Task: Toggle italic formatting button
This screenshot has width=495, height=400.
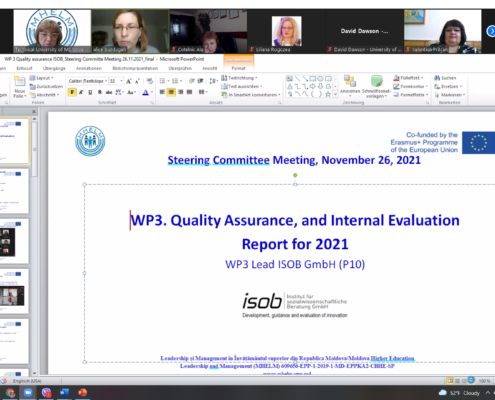Action: (81, 92)
